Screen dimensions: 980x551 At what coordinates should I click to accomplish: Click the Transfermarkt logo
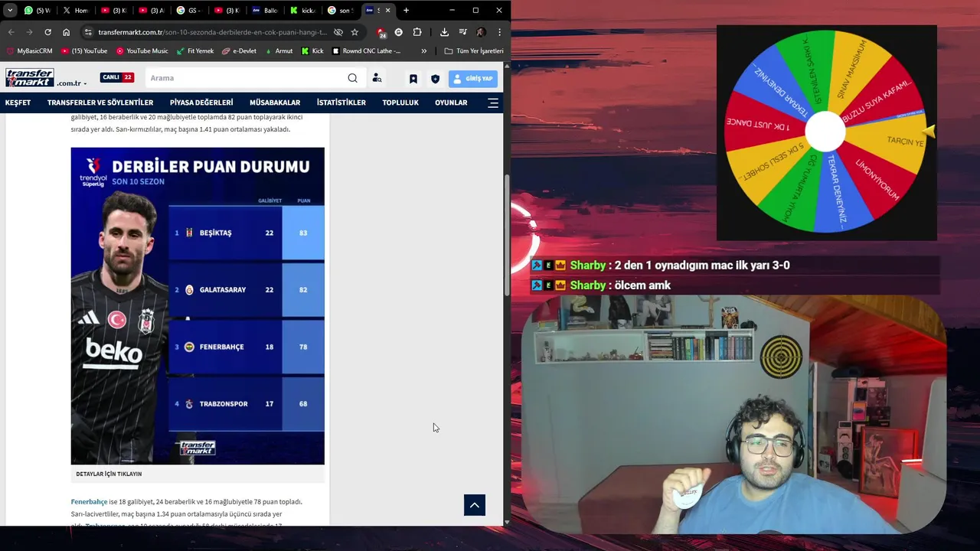tap(29, 78)
